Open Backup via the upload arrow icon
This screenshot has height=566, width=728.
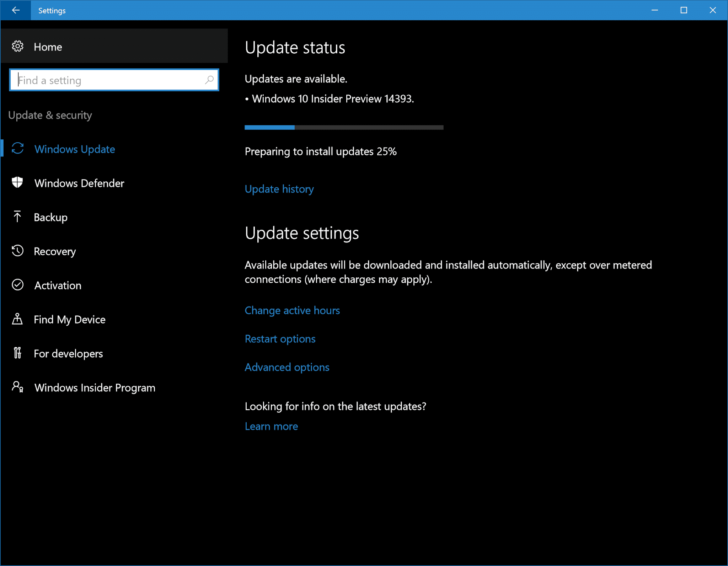point(18,217)
